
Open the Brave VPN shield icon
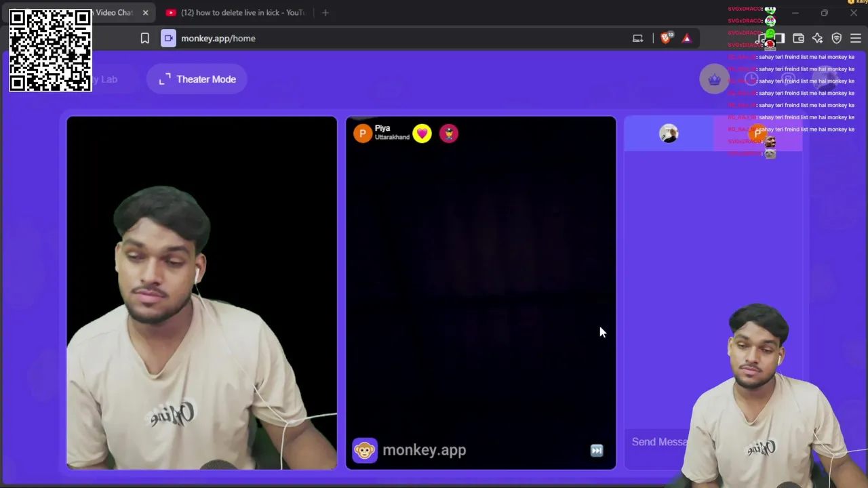tap(836, 39)
